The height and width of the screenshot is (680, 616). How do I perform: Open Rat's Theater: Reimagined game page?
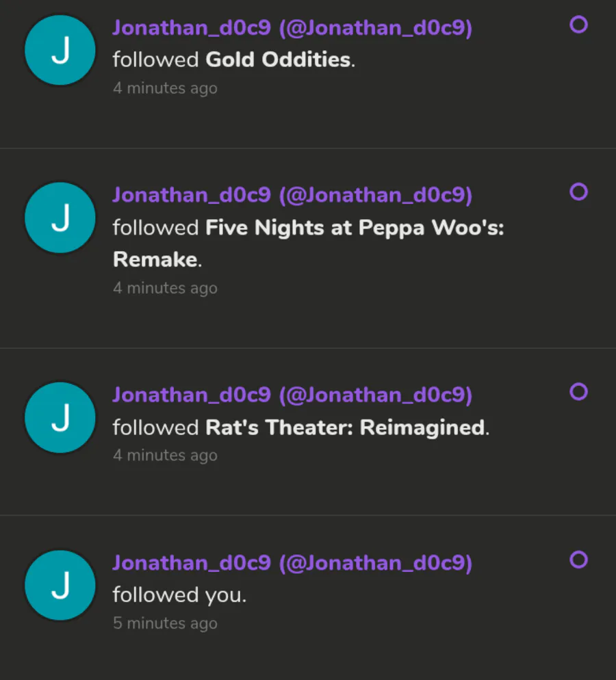coord(345,428)
